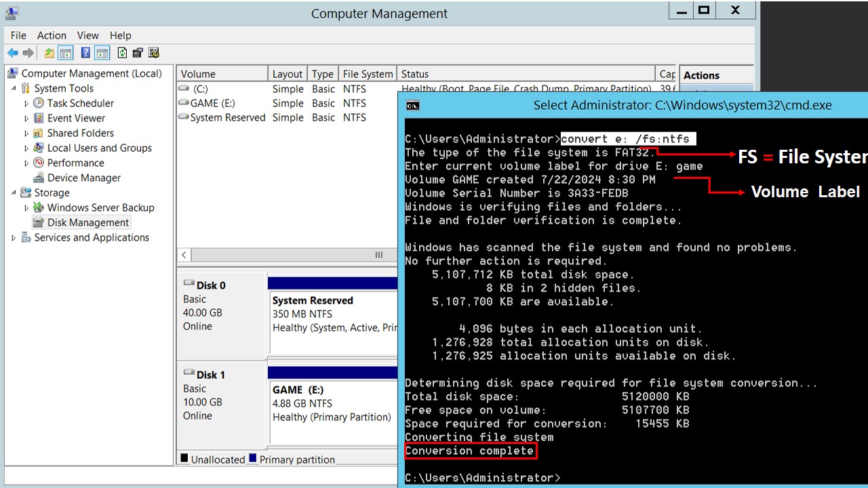Image resolution: width=868 pixels, height=488 pixels.
Task: Click the Storage node icon
Action: point(26,192)
